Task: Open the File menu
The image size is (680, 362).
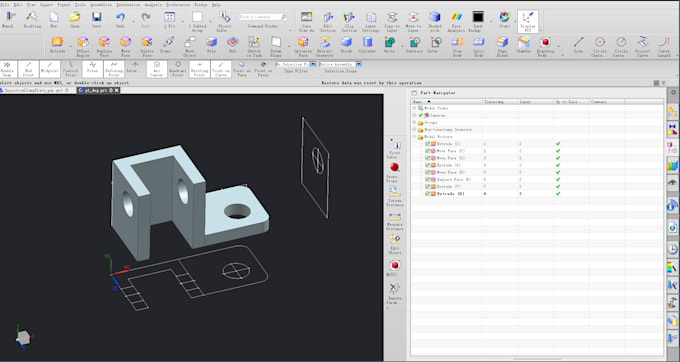Action: click(4, 5)
